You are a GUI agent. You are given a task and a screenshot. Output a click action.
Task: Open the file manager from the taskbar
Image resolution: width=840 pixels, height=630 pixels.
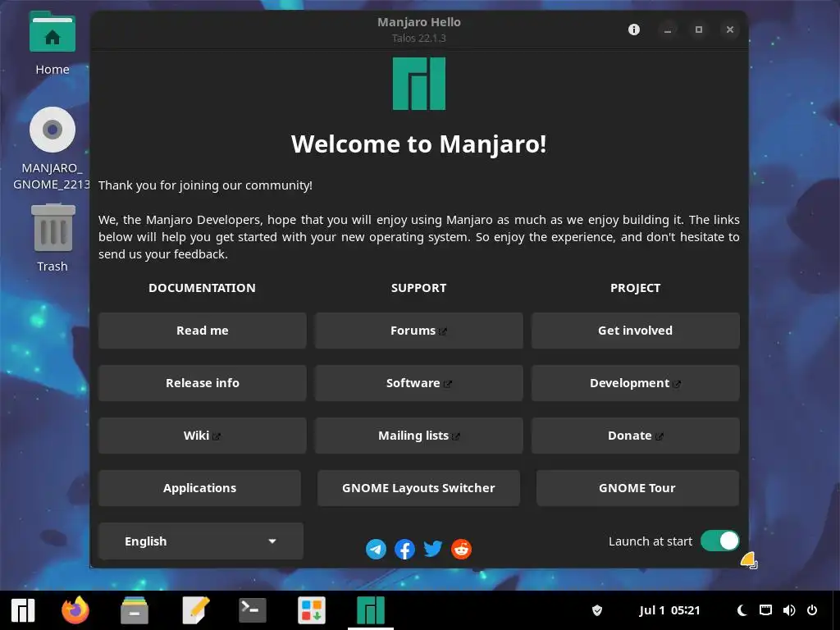[135, 610]
